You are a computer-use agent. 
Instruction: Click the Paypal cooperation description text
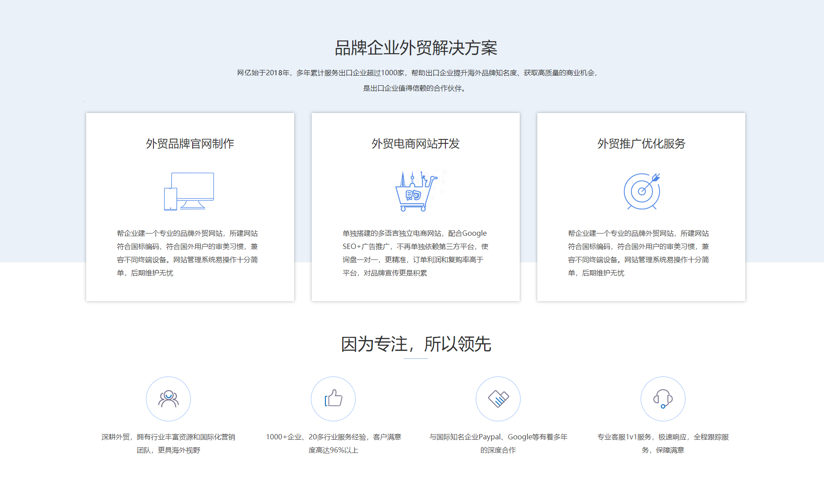498,443
